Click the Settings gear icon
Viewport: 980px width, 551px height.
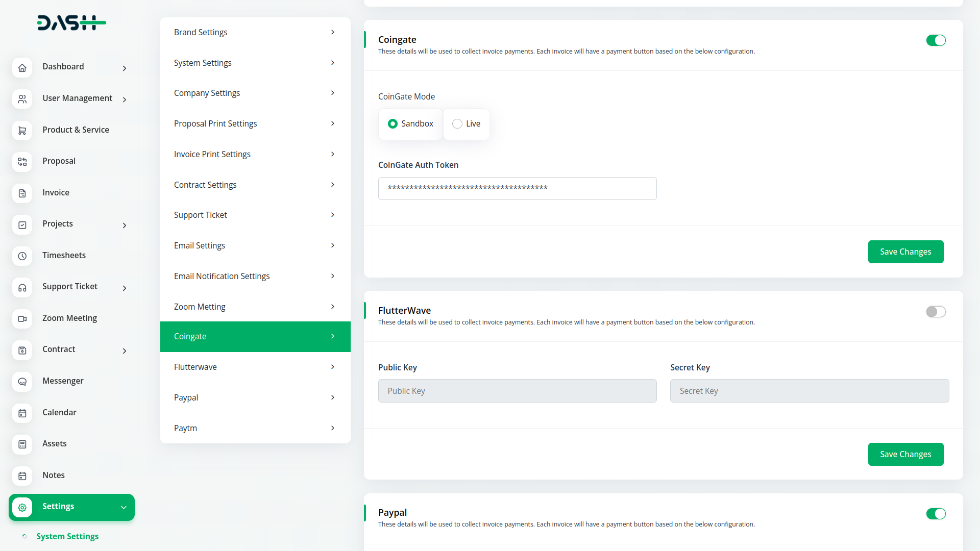pos(22,507)
